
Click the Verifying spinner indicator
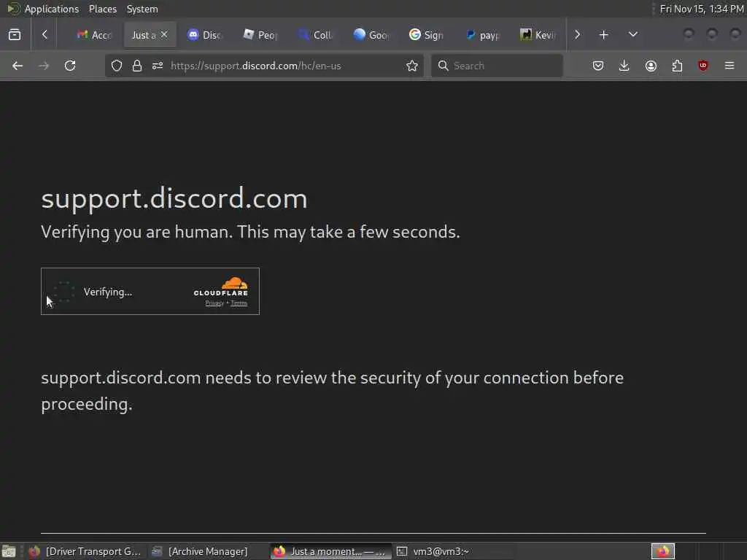click(x=64, y=292)
